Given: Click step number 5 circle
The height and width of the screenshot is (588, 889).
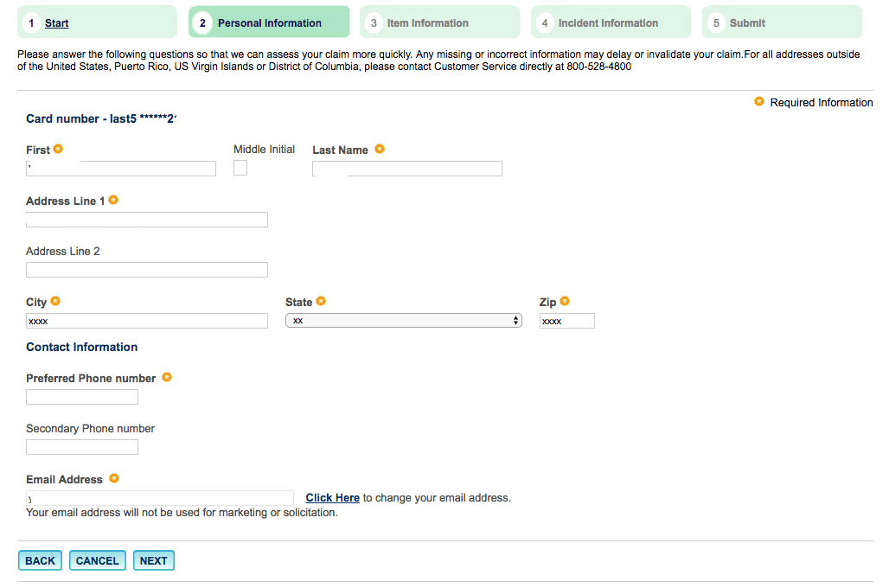Looking at the screenshot, I should click(x=716, y=22).
